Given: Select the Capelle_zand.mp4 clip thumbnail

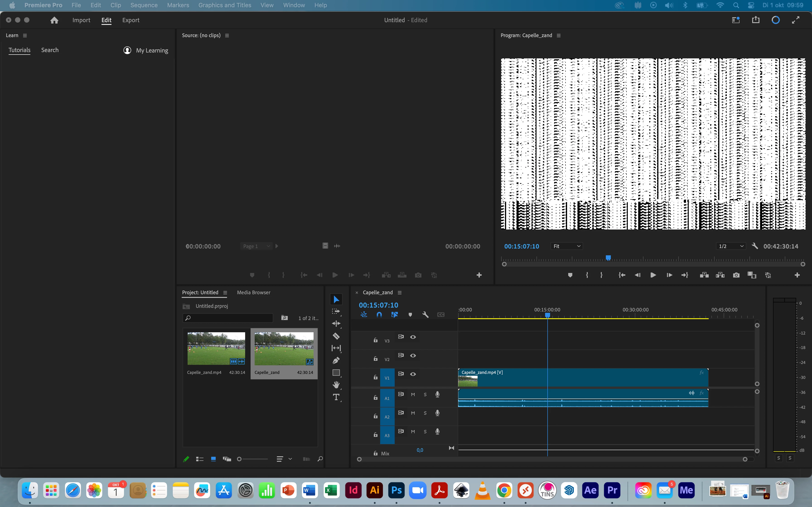Looking at the screenshot, I should point(216,348).
